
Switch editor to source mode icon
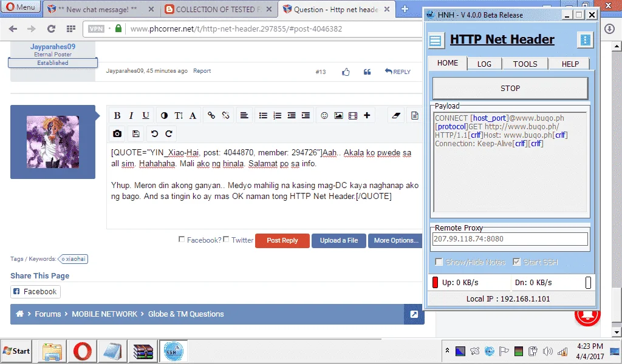[414, 116]
